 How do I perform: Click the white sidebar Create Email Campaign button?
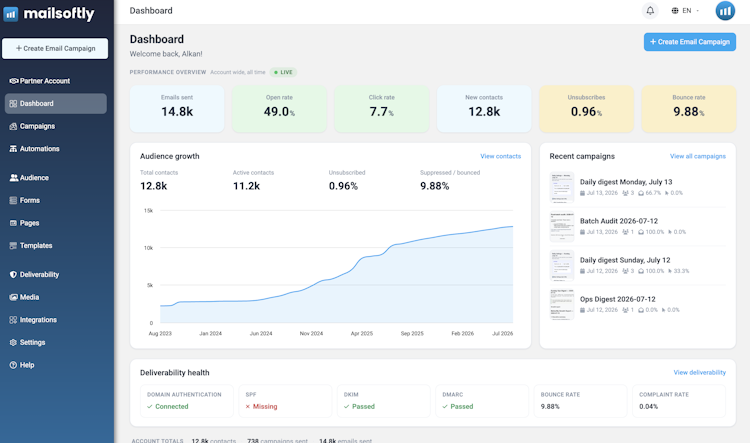55,48
